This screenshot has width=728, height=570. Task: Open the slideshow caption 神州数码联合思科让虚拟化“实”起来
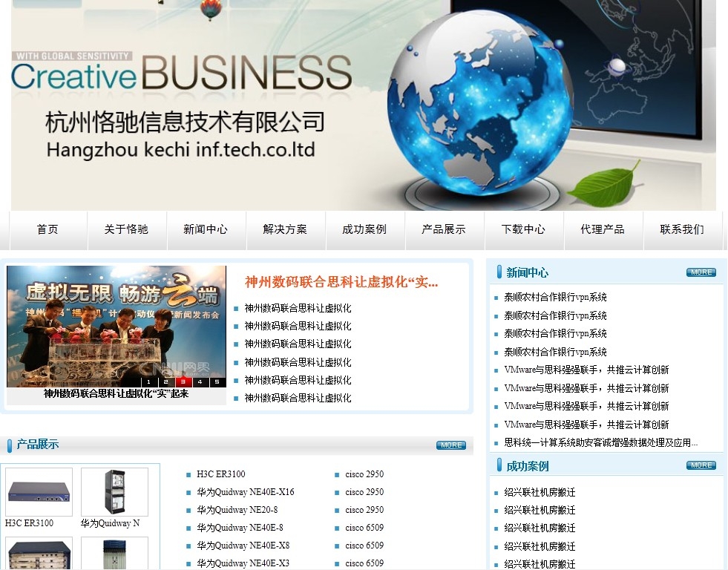116,393
